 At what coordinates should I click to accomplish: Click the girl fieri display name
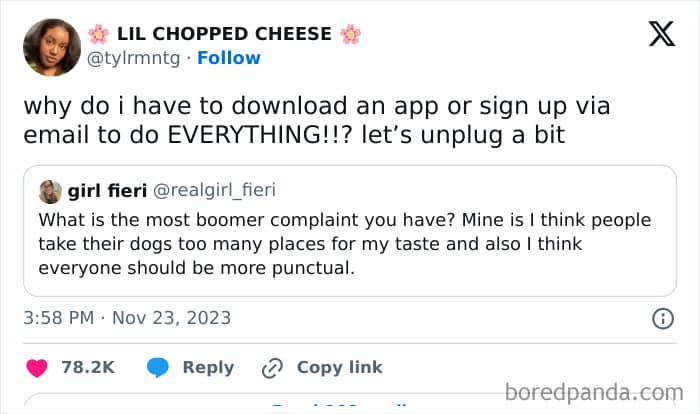point(109,190)
